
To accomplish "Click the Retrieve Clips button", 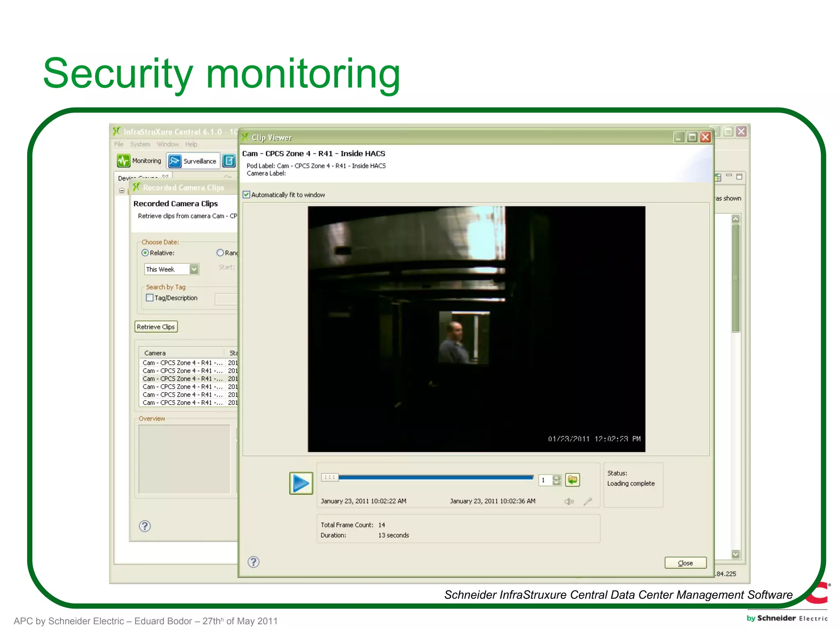I will (x=156, y=327).
